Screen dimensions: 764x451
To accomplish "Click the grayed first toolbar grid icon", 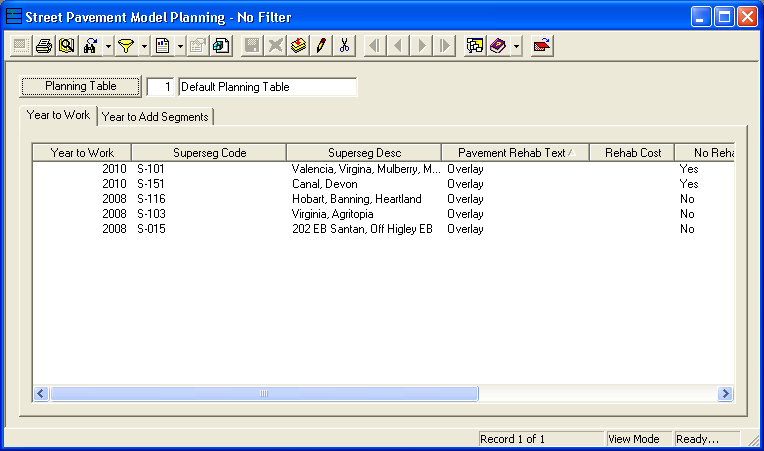I will [20, 46].
